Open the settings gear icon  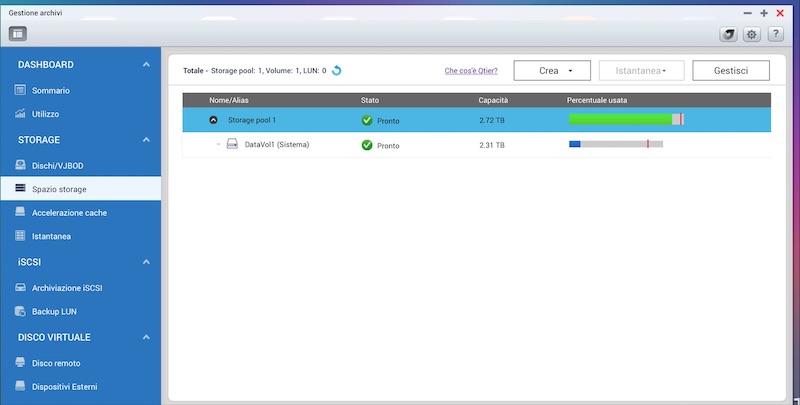(x=752, y=34)
